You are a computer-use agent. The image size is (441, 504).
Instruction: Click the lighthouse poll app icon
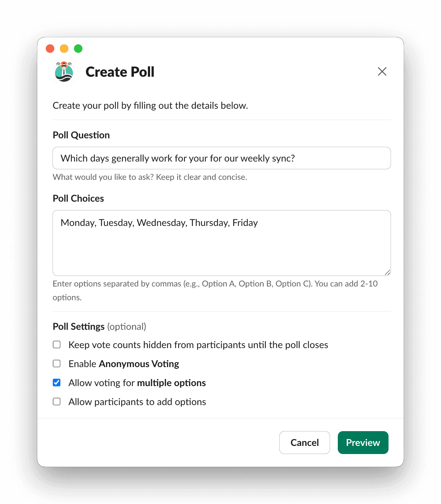(64, 72)
